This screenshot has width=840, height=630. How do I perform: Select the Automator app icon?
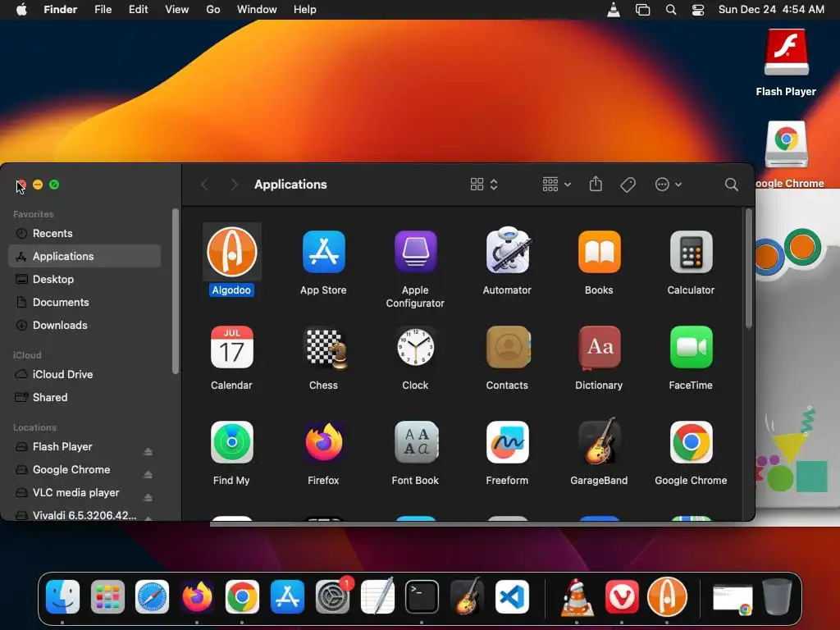click(x=507, y=251)
